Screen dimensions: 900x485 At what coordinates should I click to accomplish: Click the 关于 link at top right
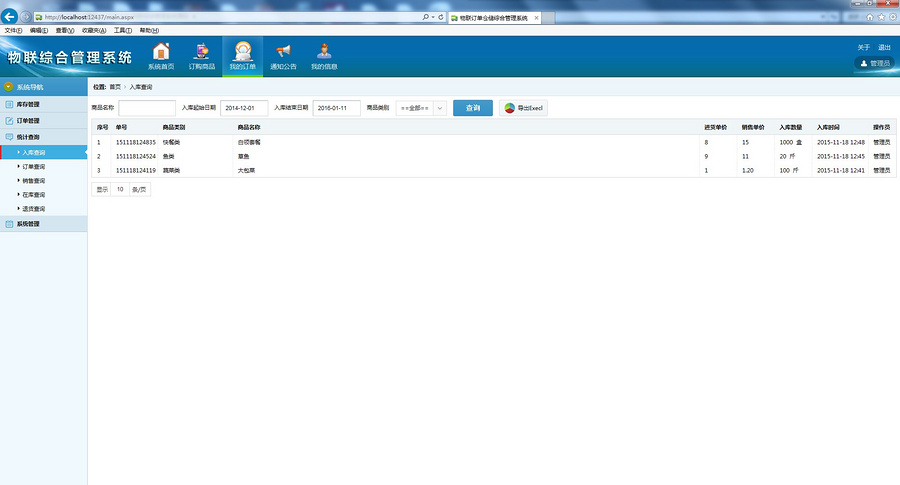(864, 48)
